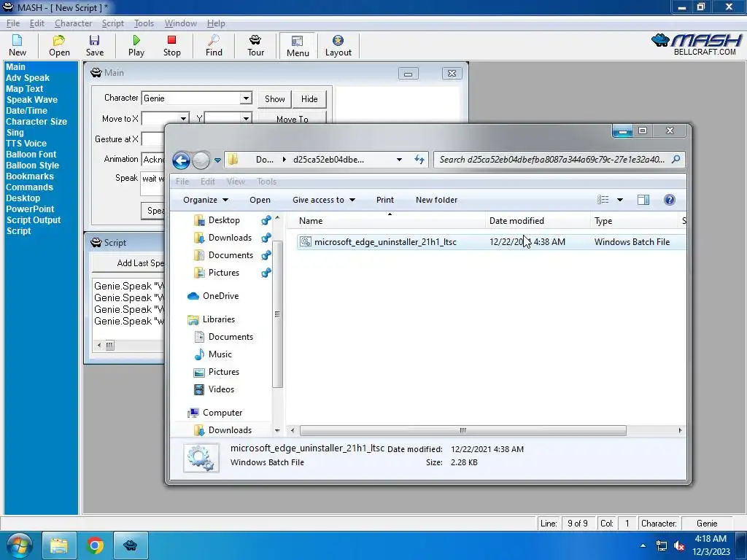Select Speak Wave in the sidebar
747x560 pixels.
32,99
